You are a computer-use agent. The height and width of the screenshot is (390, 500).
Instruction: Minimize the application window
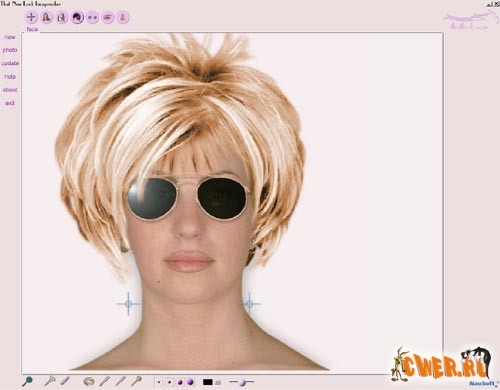(489, 4)
